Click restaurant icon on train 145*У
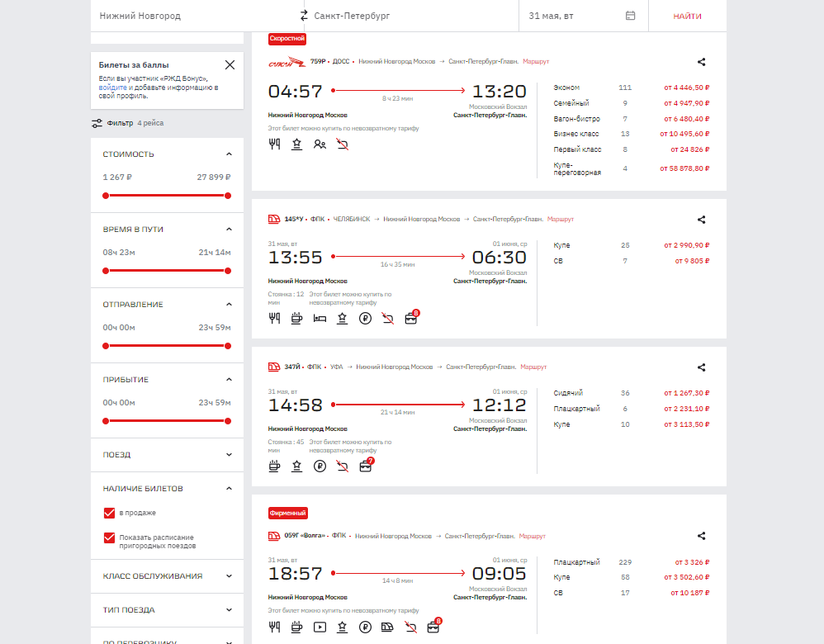This screenshot has height=644, width=824. click(x=274, y=318)
